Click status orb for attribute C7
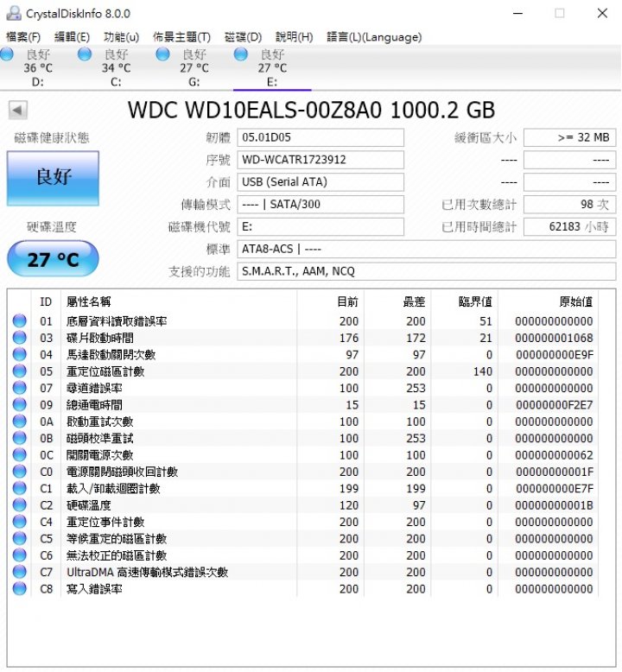This screenshot has width=622, height=672. (x=19, y=572)
